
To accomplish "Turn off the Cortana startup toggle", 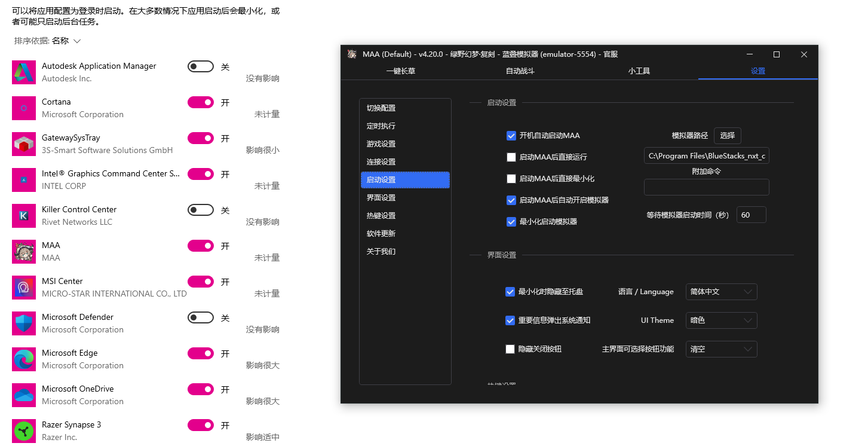I will (x=200, y=102).
